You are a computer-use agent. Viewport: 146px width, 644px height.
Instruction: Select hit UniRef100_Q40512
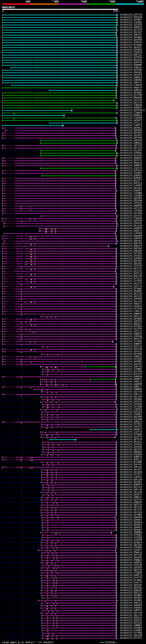[131, 128]
